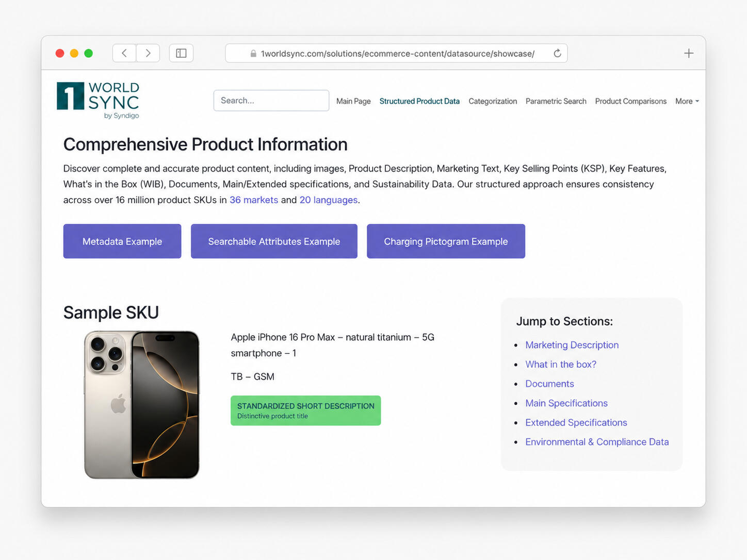Click the lock icon in the address bar

tap(253, 54)
